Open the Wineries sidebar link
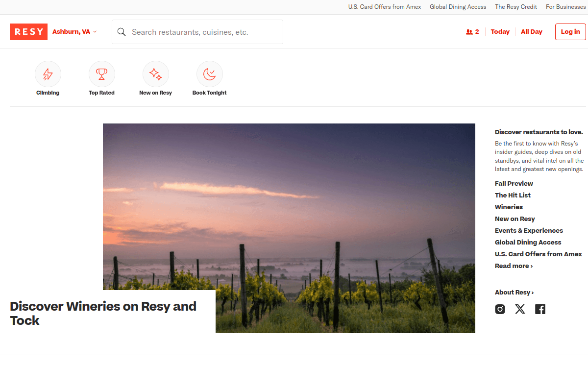 click(x=509, y=207)
